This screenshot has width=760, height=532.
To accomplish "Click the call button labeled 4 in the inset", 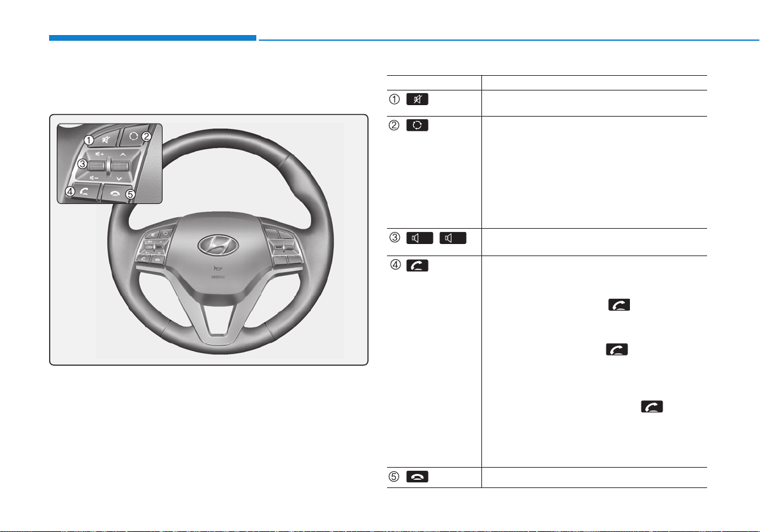I will tap(84, 191).
